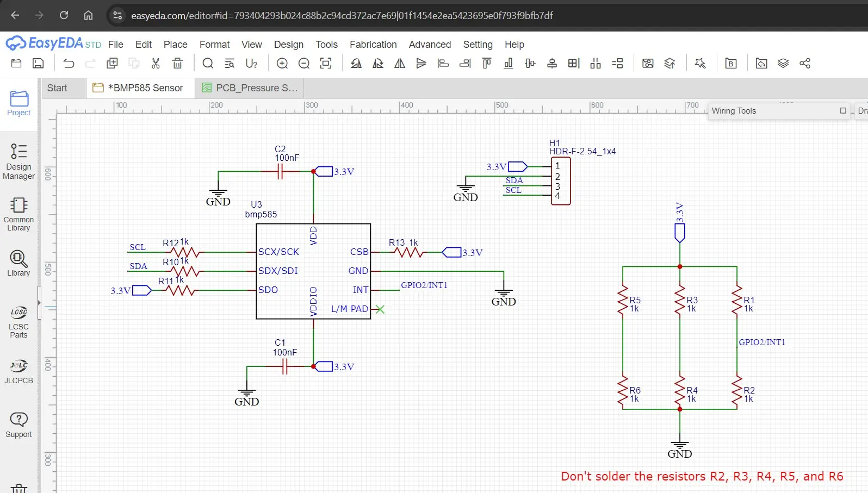Switch to the BMP585 Sensor tab
Viewport: 868px width, 493px height.
(140, 88)
